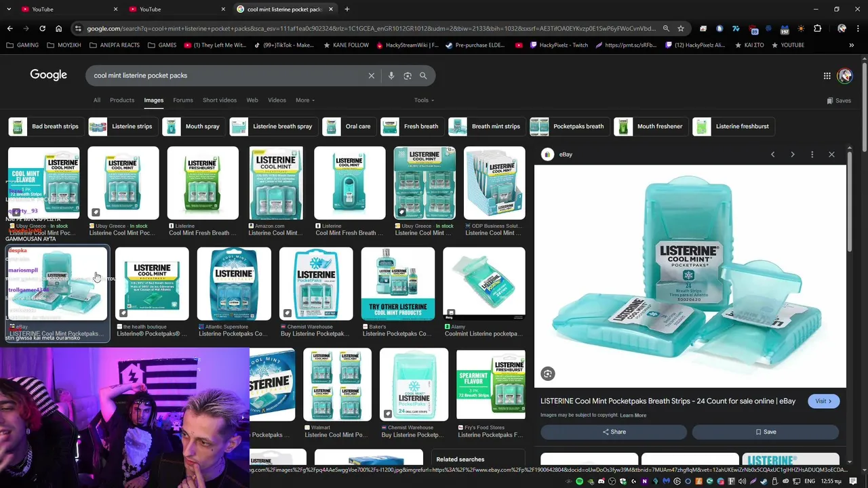Open Spotify from the system tray
This screenshot has height=488, width=868.
(x=579, y=481)
